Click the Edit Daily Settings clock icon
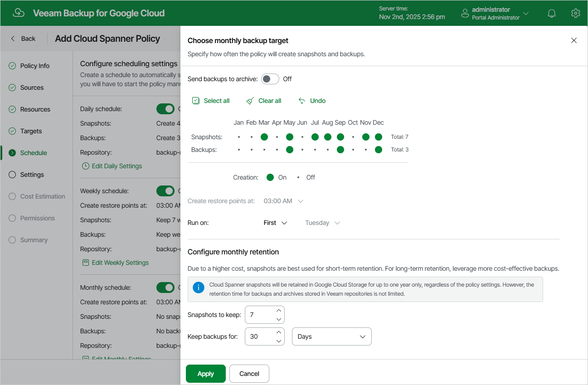Image resolution: width=588 pixels, height=385 pixels. pyautogui.click(x=86, y=166)
